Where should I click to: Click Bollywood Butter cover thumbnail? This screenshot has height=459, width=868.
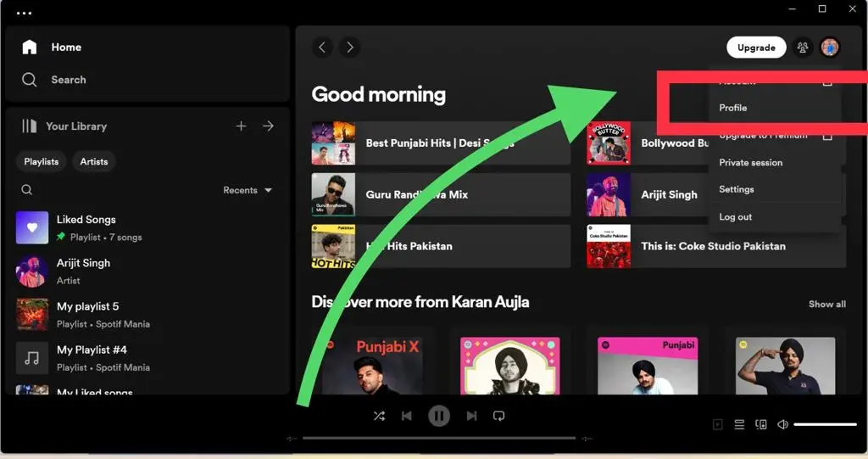click(x=609, y=143)
